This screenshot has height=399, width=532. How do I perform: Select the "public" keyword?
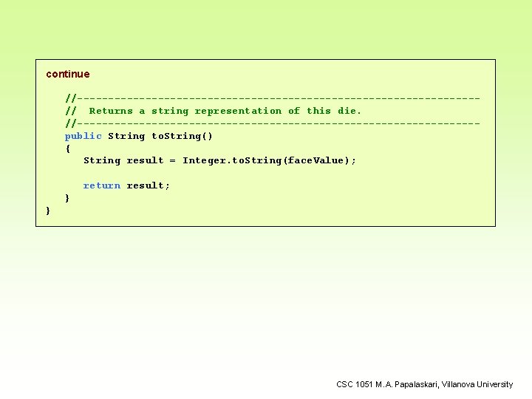[83, 136]
